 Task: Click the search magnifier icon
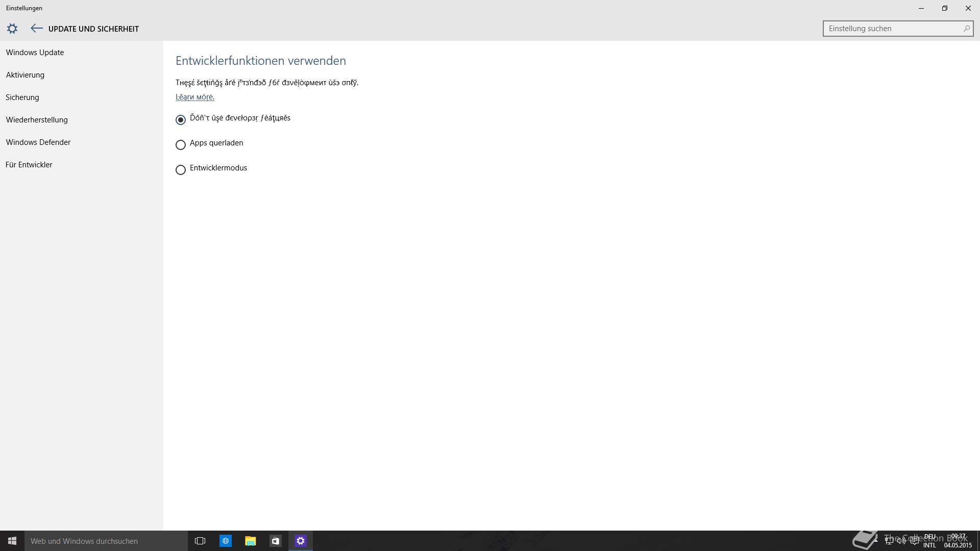tap(966, 29)
